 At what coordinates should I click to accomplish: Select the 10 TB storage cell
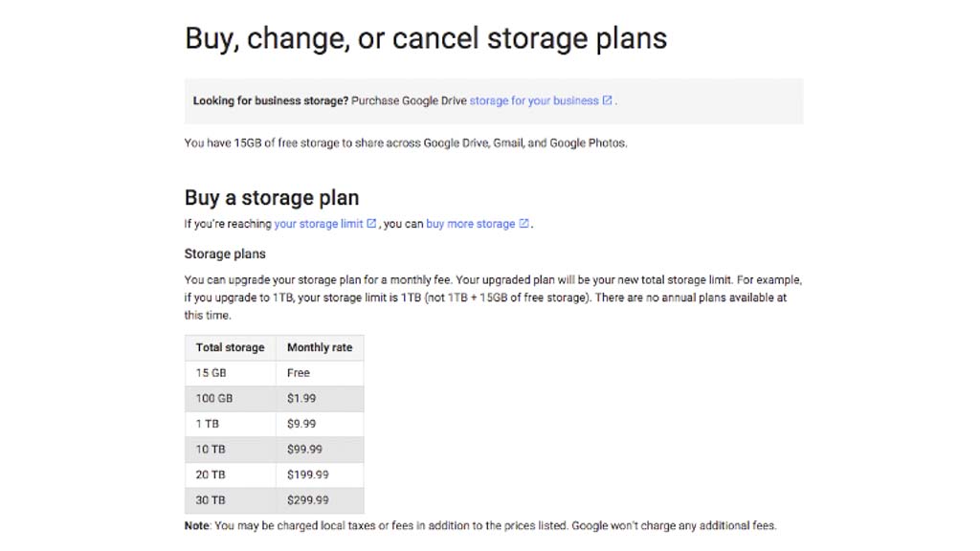[212, 449]
